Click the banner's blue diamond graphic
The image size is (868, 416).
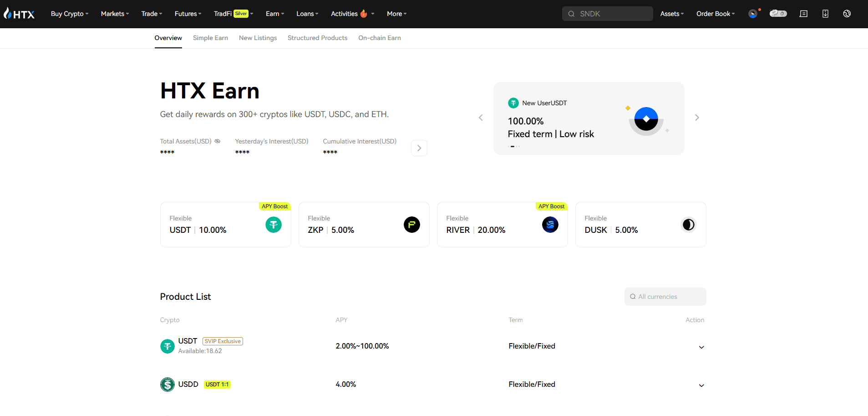click(x=646, y=119)
